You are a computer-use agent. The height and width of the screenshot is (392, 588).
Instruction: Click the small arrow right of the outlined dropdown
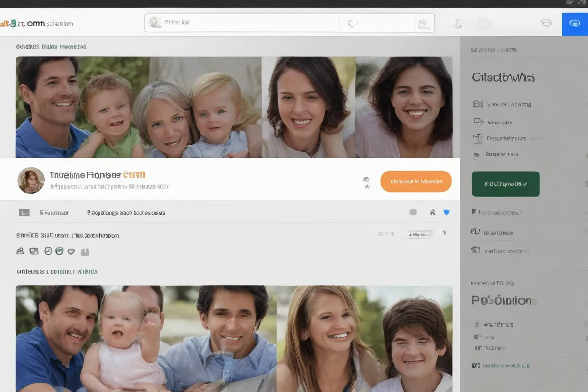click(x=444, y=233)
